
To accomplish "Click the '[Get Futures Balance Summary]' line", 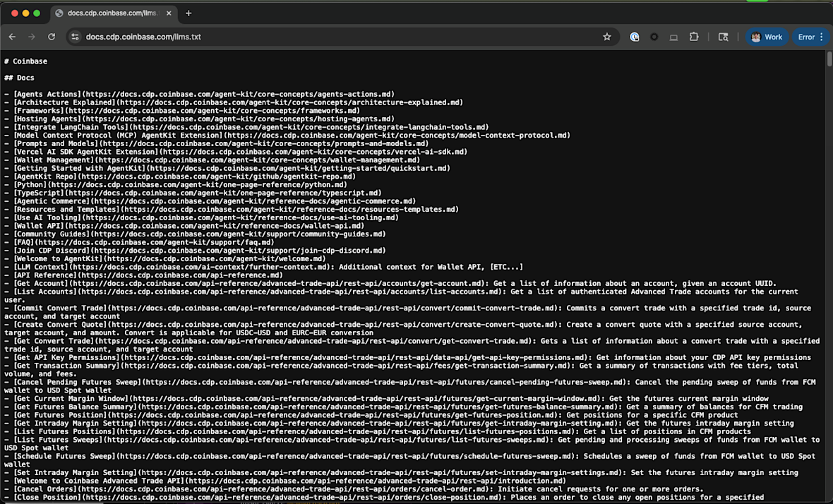I will tap(403, 407).
